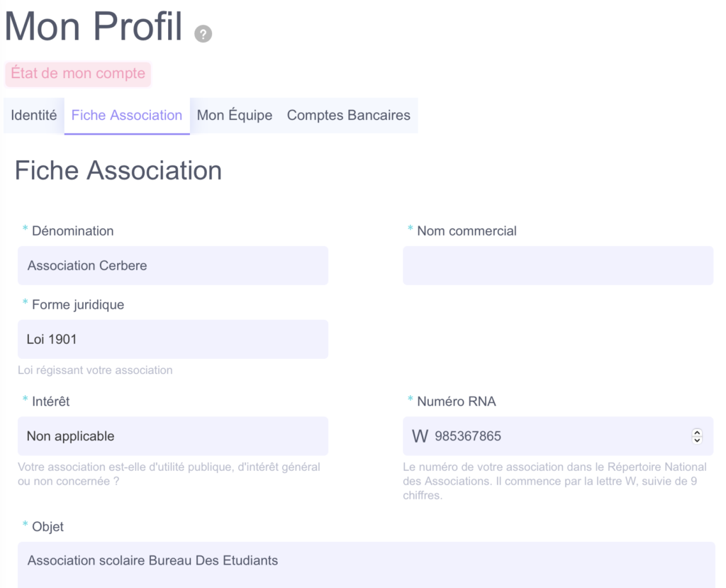Screen dimensions: 726x588
Task: Click into the empty Nom commercial field
Action: 558,265
